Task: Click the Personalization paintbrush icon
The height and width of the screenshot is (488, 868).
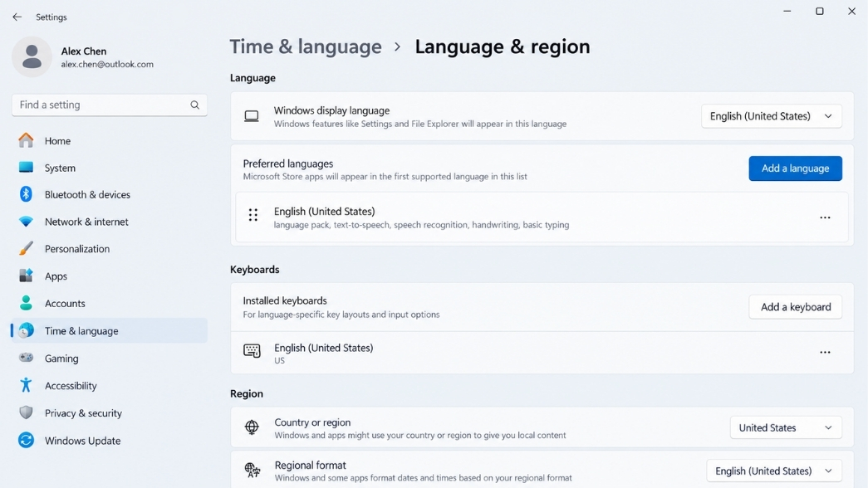Action: [26, 248]
